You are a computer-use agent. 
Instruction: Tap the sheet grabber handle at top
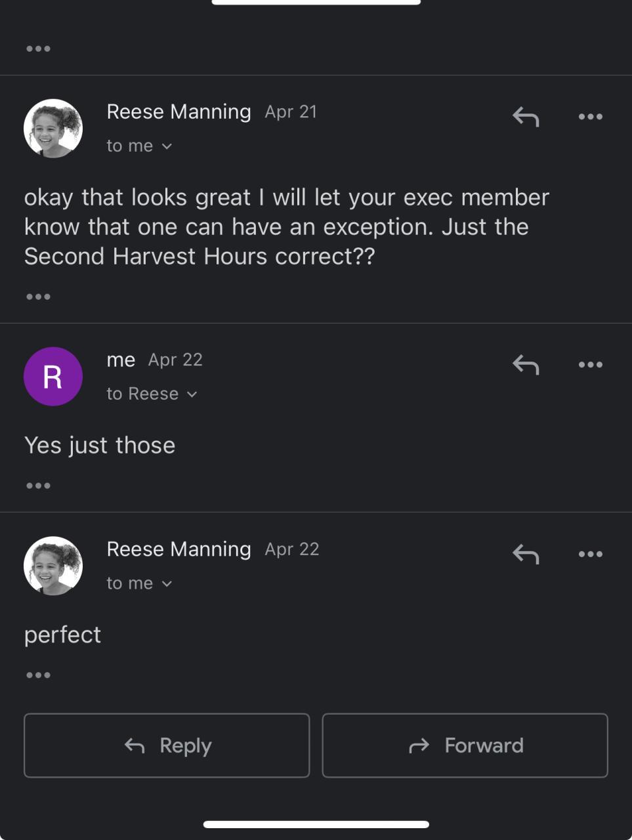coord(316,3)
